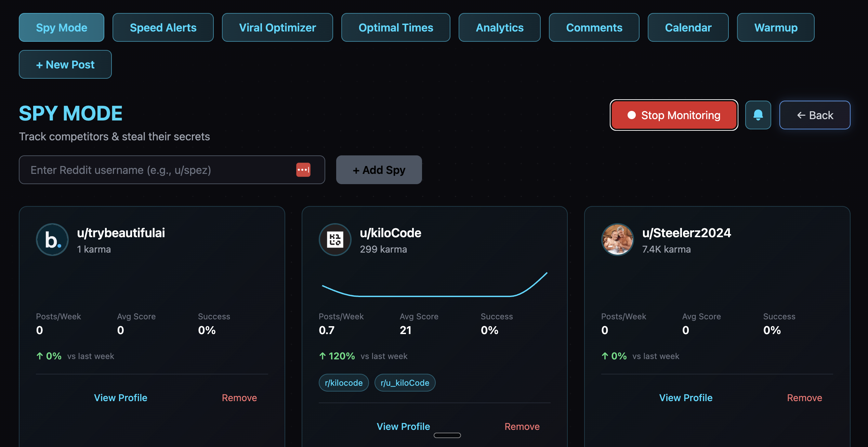Click the notification bell icon
The width and height of the screenshot is (868, 447).
[x=758, y=115]
